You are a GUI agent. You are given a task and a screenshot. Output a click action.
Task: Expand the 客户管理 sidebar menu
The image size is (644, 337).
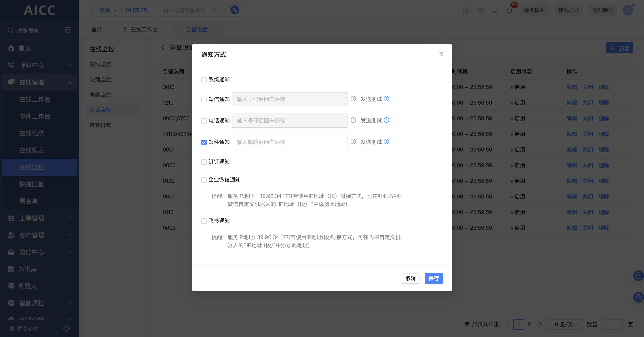click(x=39, y=235)
